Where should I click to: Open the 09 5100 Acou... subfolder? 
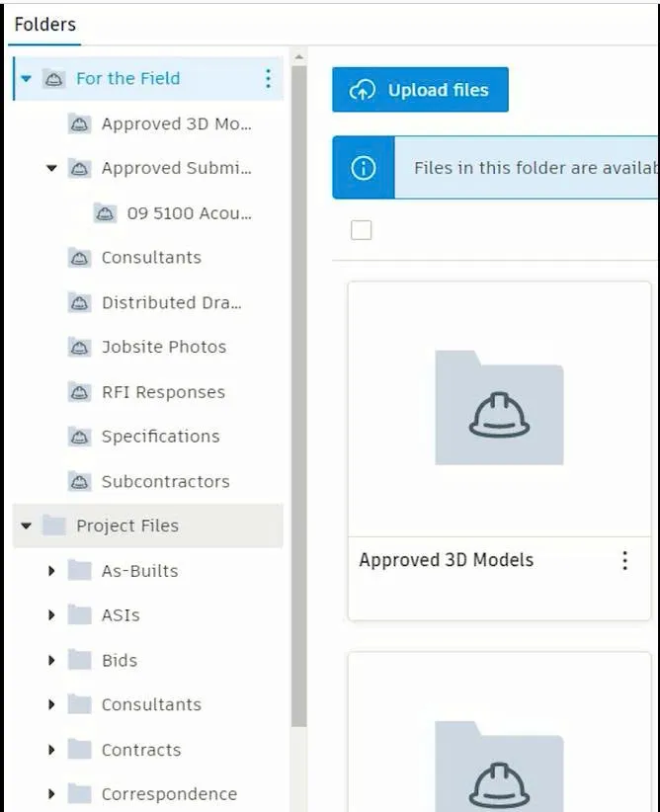point(189,213)
